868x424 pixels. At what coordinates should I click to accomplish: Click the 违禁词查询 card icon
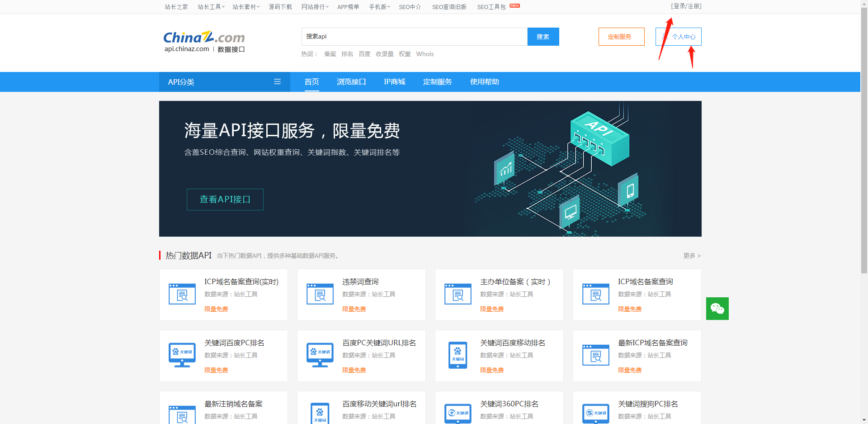[320, 294]
